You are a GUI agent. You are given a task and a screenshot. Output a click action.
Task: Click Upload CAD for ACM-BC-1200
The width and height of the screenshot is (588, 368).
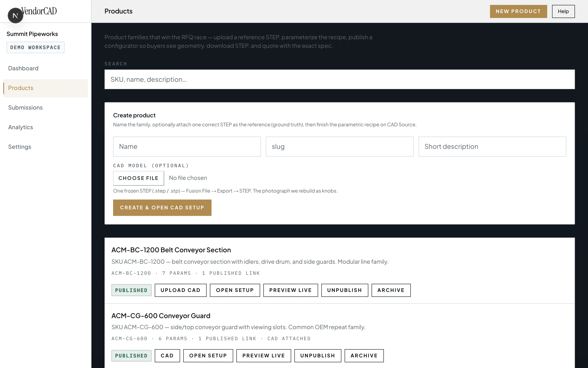180,290
